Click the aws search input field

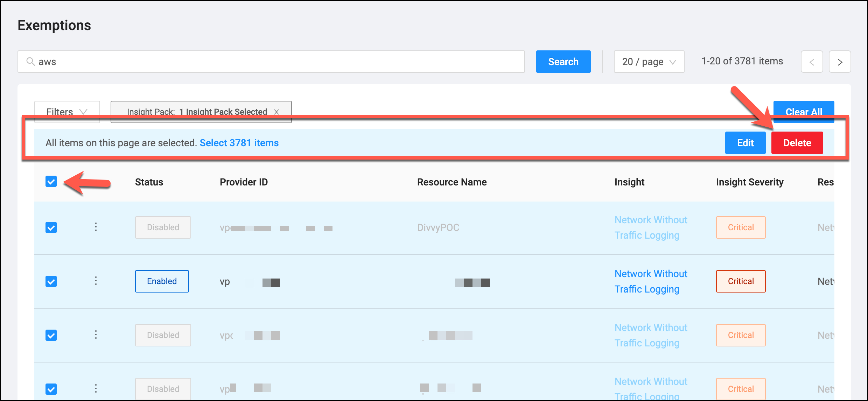tap(271, 62)
